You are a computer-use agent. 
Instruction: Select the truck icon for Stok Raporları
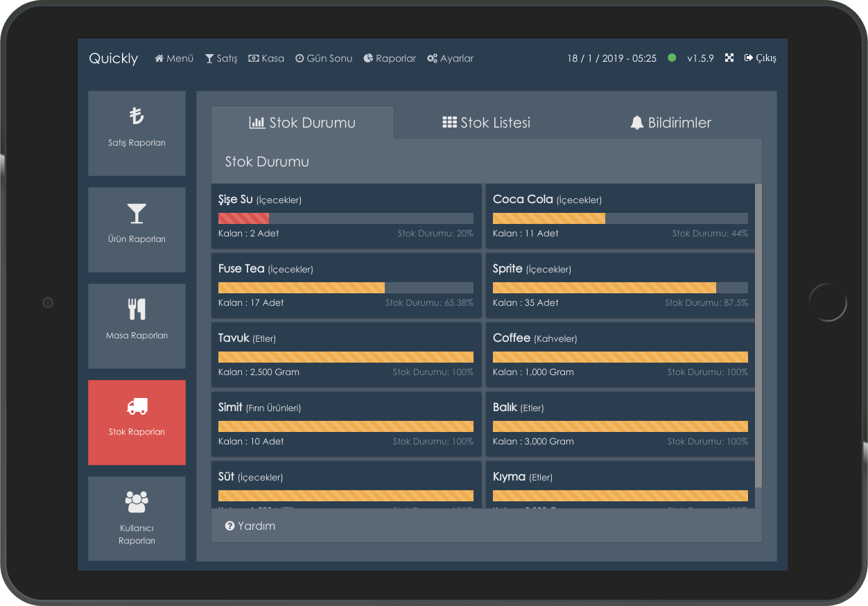click(137, 407)
